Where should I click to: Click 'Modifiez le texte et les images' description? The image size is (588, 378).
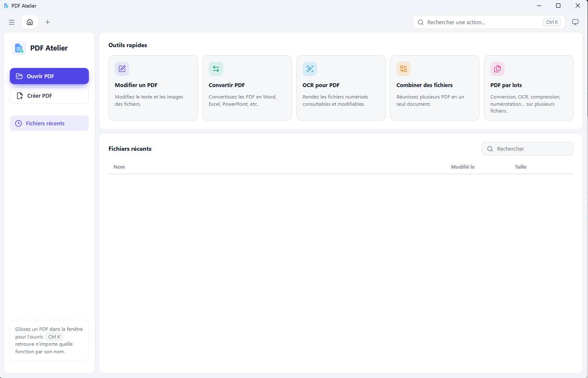149,100
